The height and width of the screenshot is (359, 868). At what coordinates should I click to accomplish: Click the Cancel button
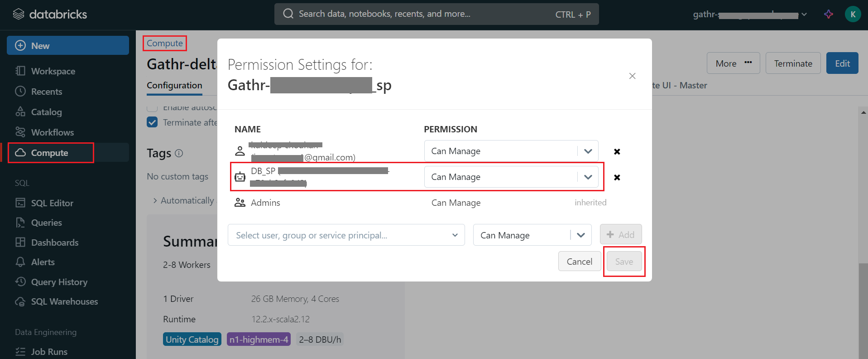580,261
